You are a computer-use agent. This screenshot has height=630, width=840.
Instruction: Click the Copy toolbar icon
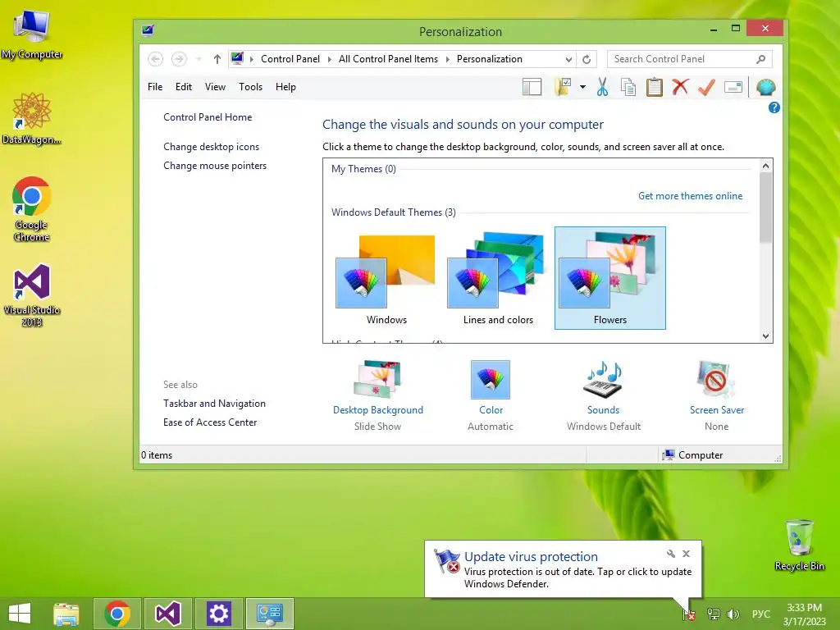coord(628,87)
